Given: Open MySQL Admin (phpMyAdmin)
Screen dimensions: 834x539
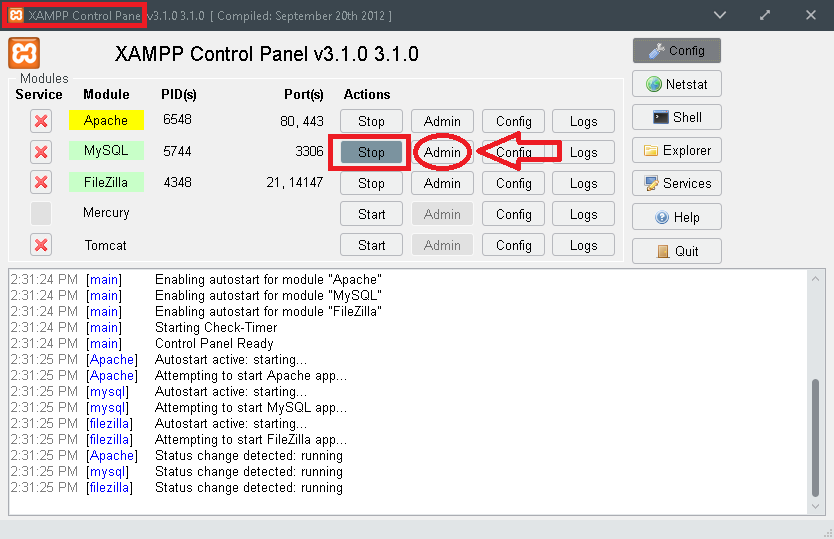Looking at the screenshot, I should (442, 152).
